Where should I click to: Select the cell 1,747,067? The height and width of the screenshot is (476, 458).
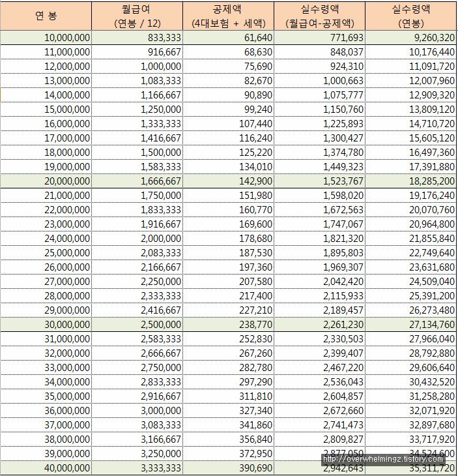[x=320, y=224]
